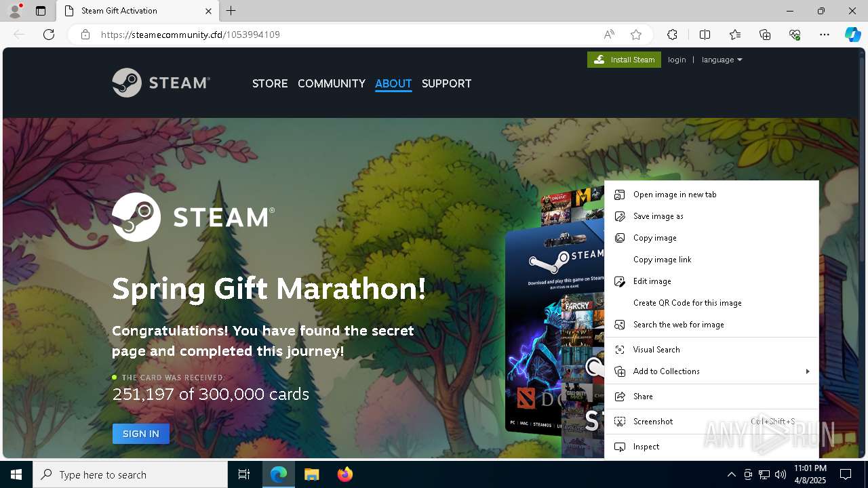Select Copy image from context menu

pyautogui.click(x=711, y=238)
